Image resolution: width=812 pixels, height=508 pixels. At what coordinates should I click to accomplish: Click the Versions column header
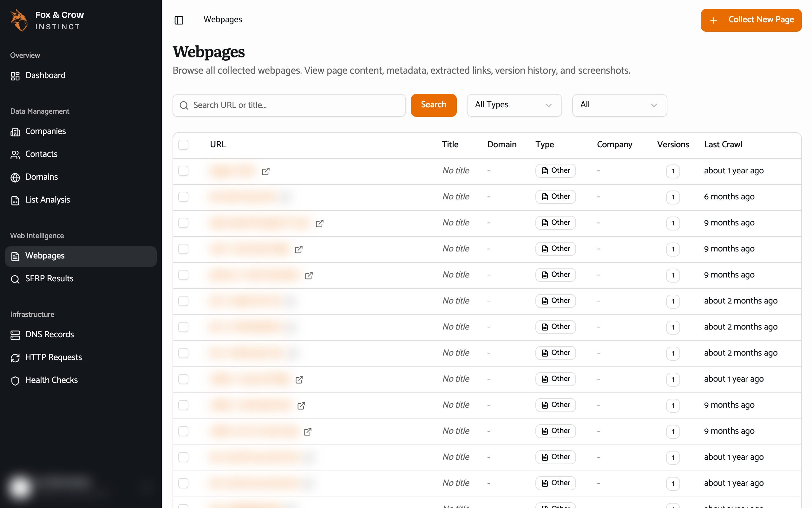pos(673,145)
